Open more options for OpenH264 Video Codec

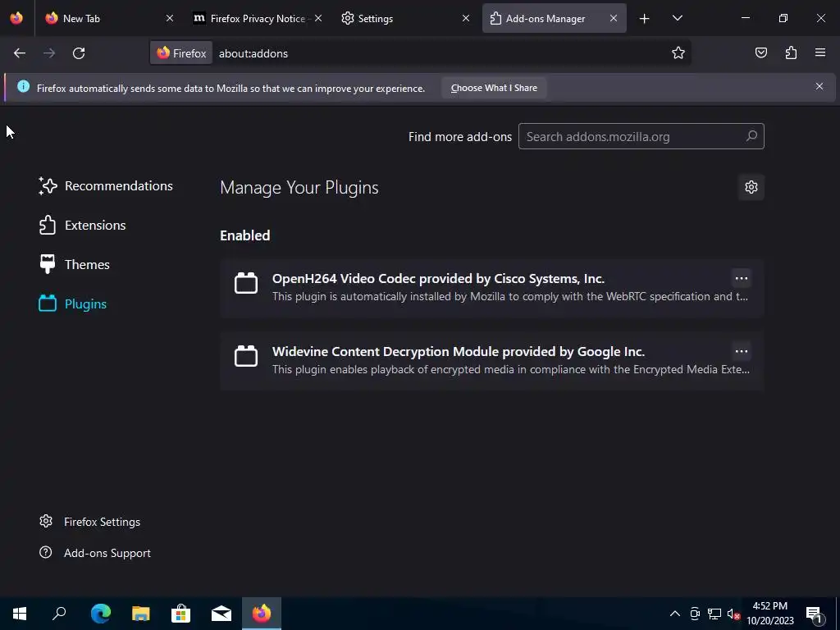[742, 279]
